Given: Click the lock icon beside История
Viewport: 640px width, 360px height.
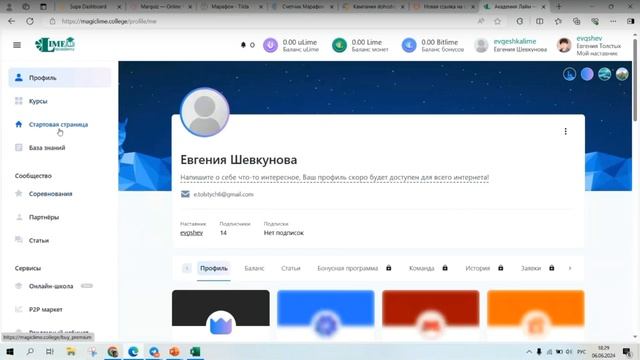Looking at the screenshot, I should (x=500, y=268).
